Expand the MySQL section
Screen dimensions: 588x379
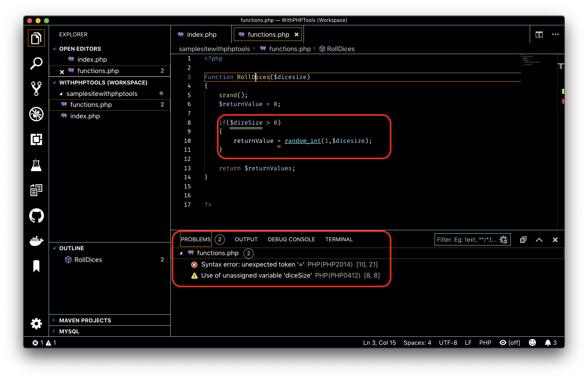[x=54, y=332]
